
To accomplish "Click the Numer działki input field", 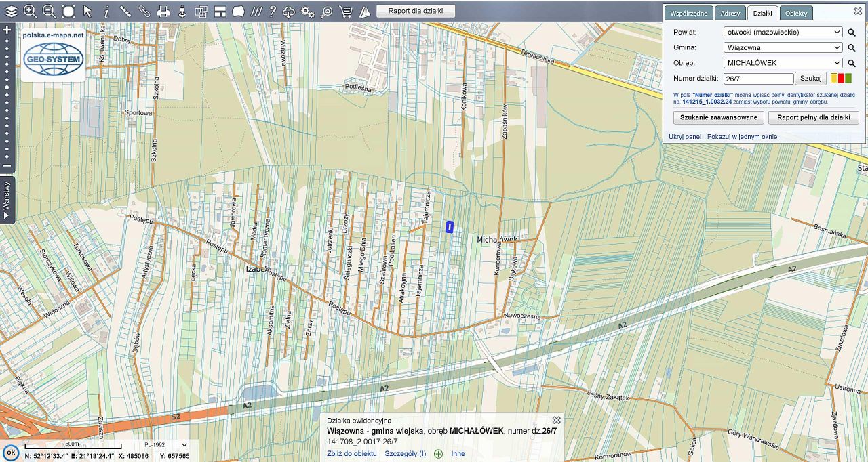I will pos(757,79).
